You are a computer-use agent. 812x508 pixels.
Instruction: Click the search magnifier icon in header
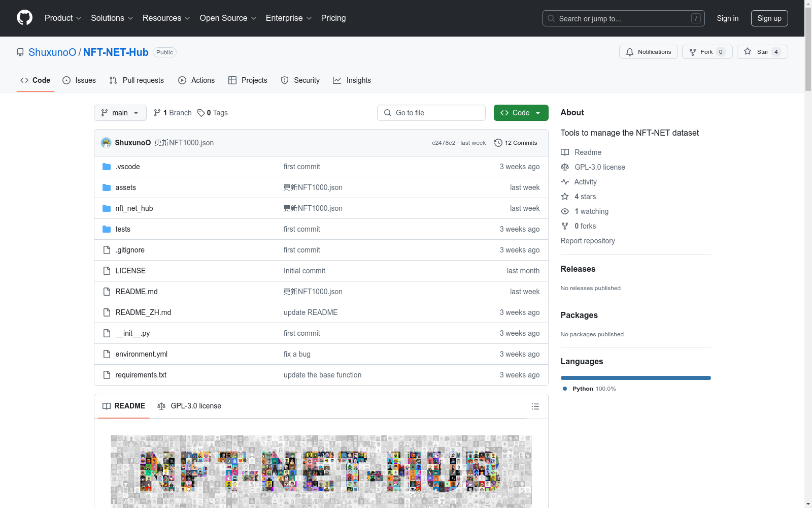(x=551, y=18)
